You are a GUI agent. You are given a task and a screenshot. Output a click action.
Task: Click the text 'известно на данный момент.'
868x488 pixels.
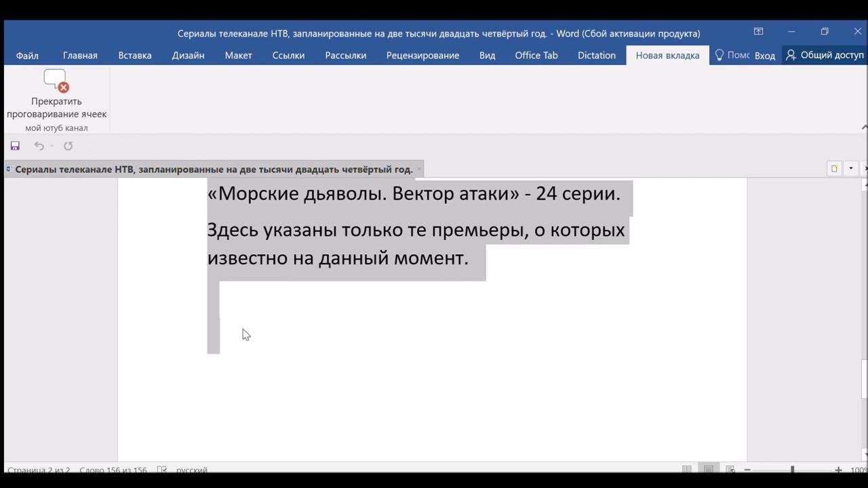338,258
